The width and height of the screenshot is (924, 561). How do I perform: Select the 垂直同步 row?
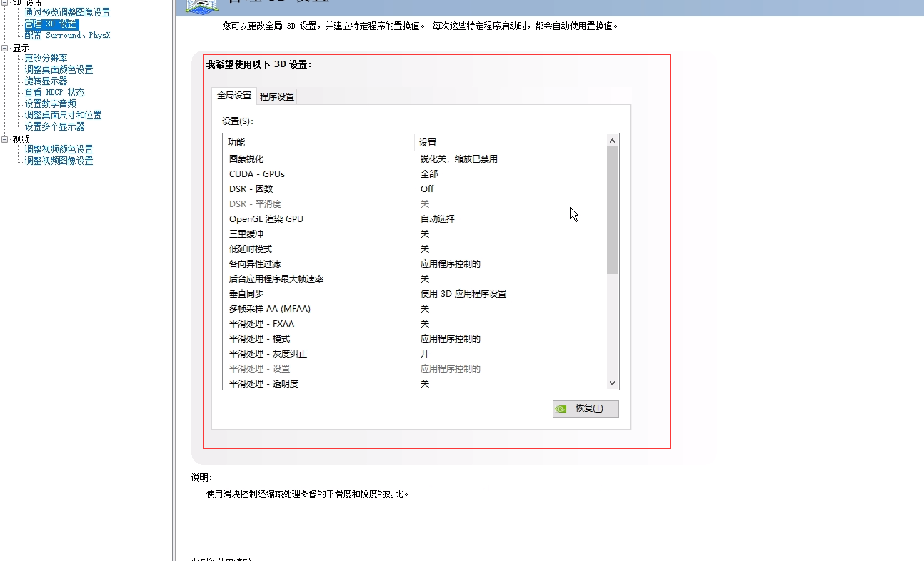(x=414, y=294)
